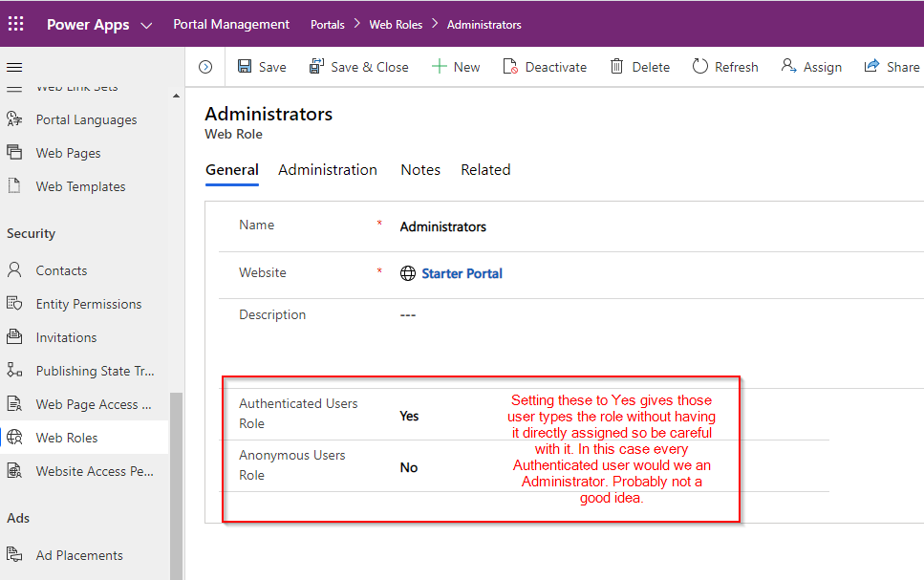Click the Delete label
The height and width of the screenshot is (580, 924).
[x=651, y=67]
